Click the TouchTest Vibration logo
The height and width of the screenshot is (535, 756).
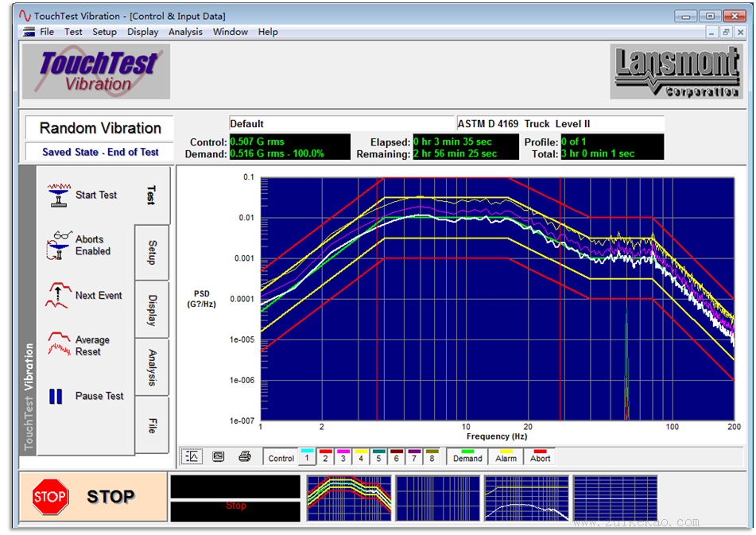[x=96, y=72]
